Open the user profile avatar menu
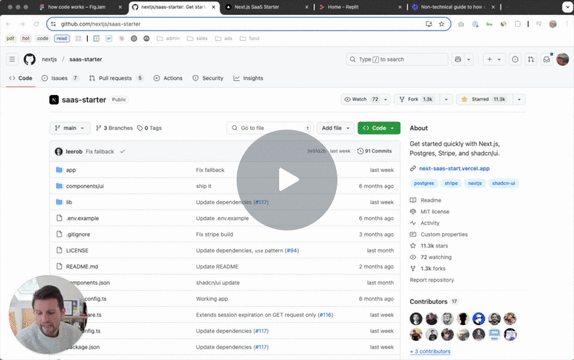The width and height of the screenshot is (574, 360). [563, 59]
